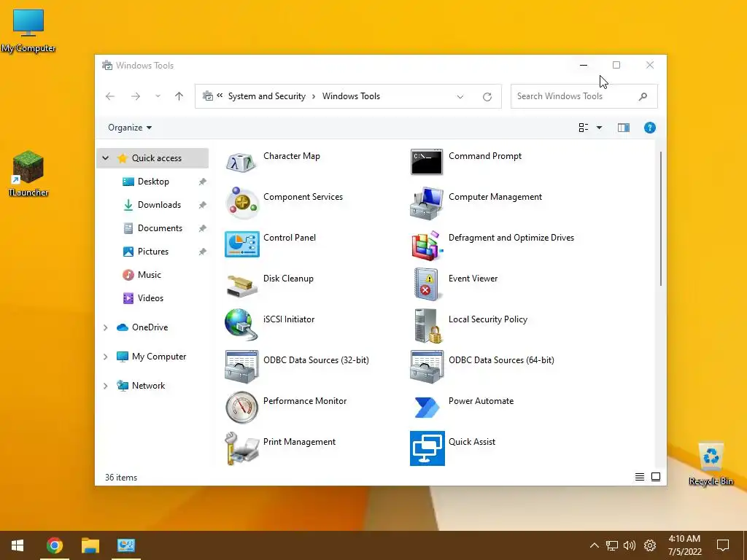Collapse the Quick access tree node
Viewport: 747px width, 560px height.
[106, 158]
